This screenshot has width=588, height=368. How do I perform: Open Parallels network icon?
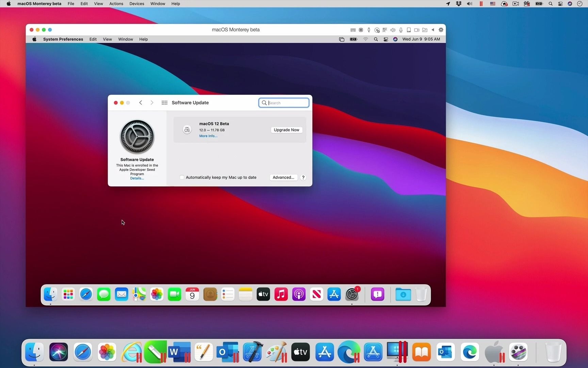point(385,30)
